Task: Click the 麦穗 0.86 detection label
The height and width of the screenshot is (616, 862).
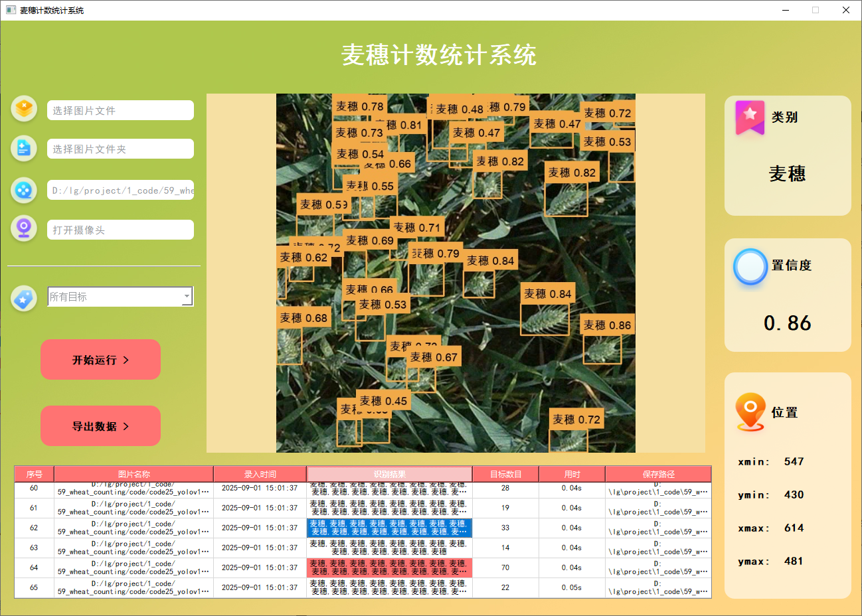Action: coord(607,325)
